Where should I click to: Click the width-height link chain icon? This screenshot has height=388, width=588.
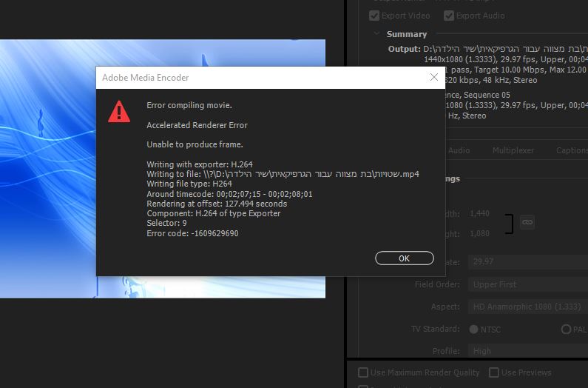(x=527, y=222)
